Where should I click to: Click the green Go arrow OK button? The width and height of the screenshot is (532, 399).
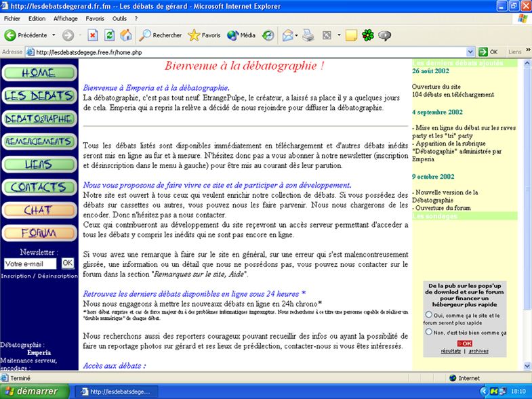tap(488, 52)
